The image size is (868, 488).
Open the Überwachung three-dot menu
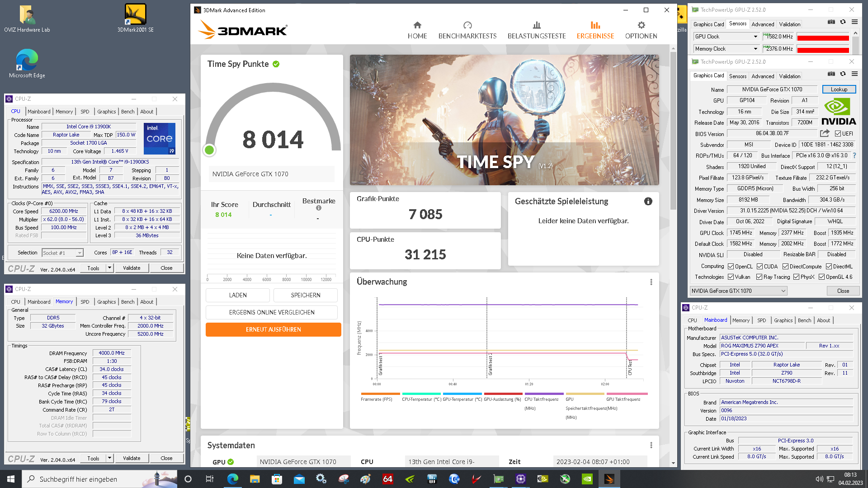pyautogui.click(x=651, y=282)
